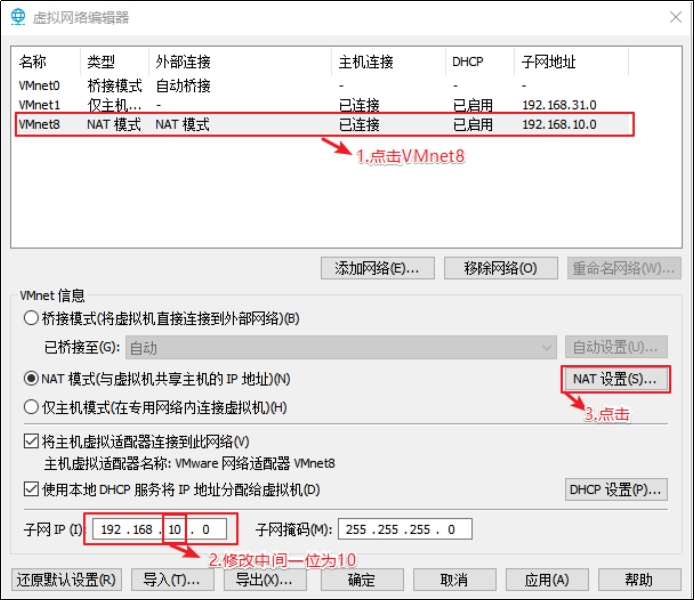Open NAT 设置(S)... dialog
Viewport: 695px width, 601px height.
(616, 379)
